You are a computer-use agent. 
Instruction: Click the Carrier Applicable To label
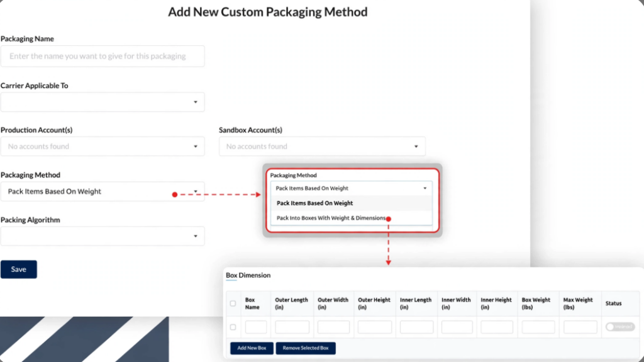coord(35,86)
